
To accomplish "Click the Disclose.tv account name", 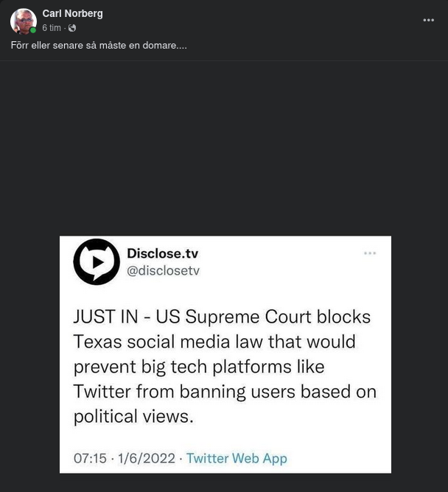I will click(163, 253).
